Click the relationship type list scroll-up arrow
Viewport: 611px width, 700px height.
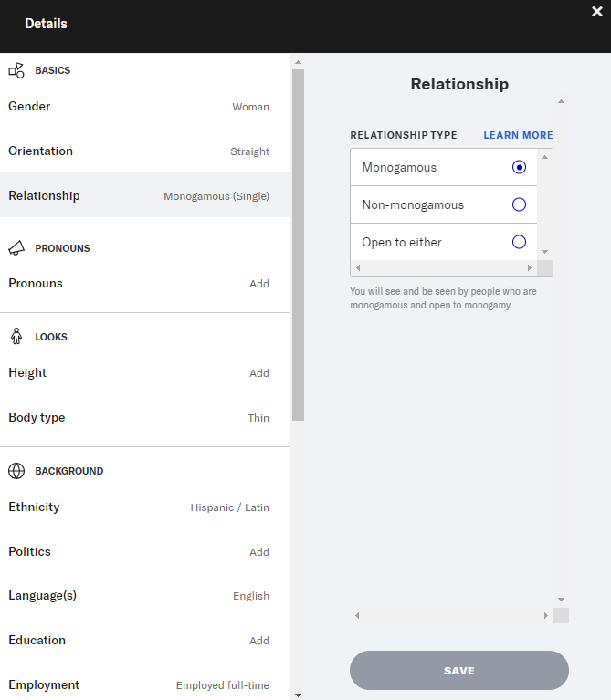[x=544, y=157]
